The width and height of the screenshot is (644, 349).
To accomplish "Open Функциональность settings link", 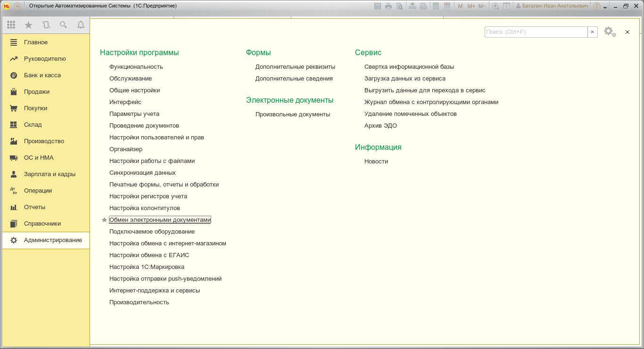I will click(x=136, y=67).
